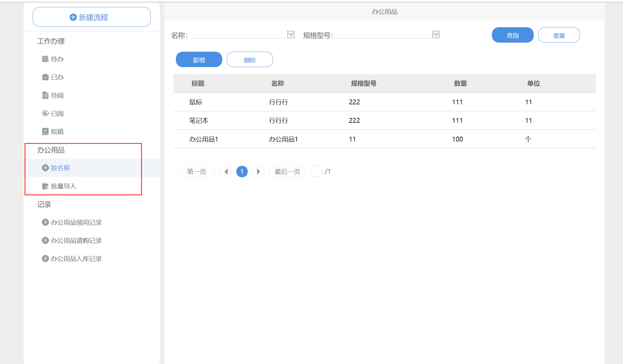The image size is (623, 364).
Task: Click edit icon beside 名称 field
Action: point(291,34)
